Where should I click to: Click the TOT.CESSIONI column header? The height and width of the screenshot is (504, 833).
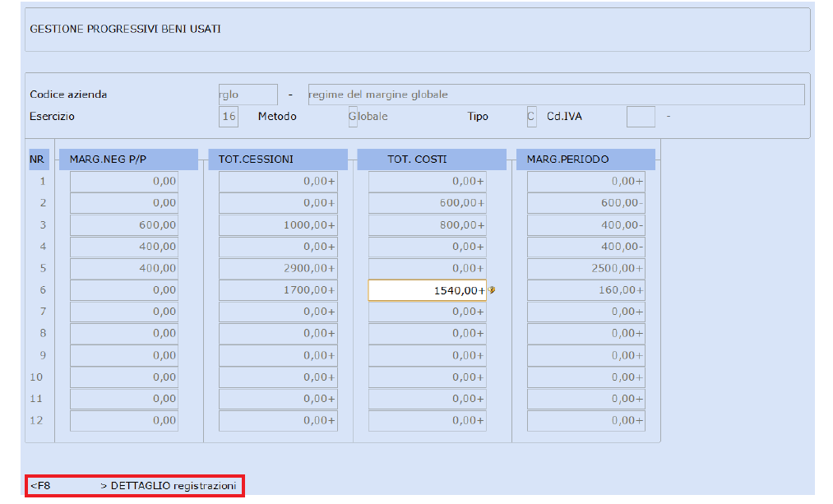278,160
